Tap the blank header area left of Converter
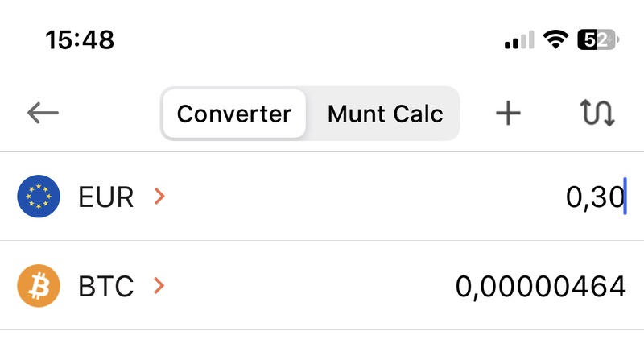Image resolution: width=644 pixels, height=352 pixels. [113, 114]
